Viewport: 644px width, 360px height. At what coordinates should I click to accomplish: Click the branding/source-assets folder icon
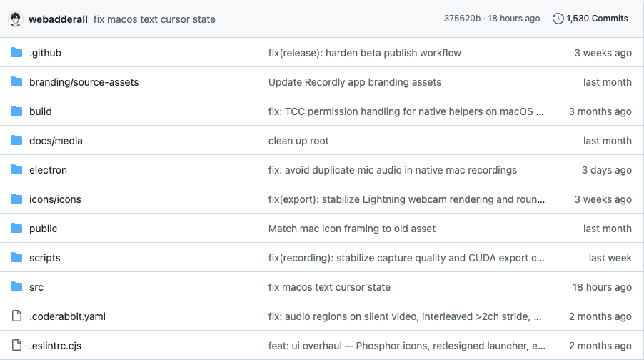point(16,81)
